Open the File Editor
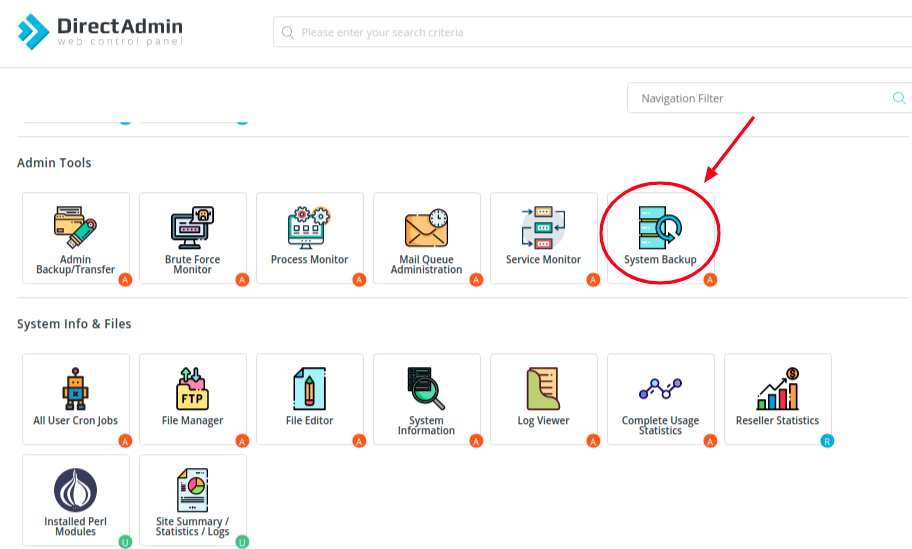Screen dimensions: 912x549 (x=310, y=399)
